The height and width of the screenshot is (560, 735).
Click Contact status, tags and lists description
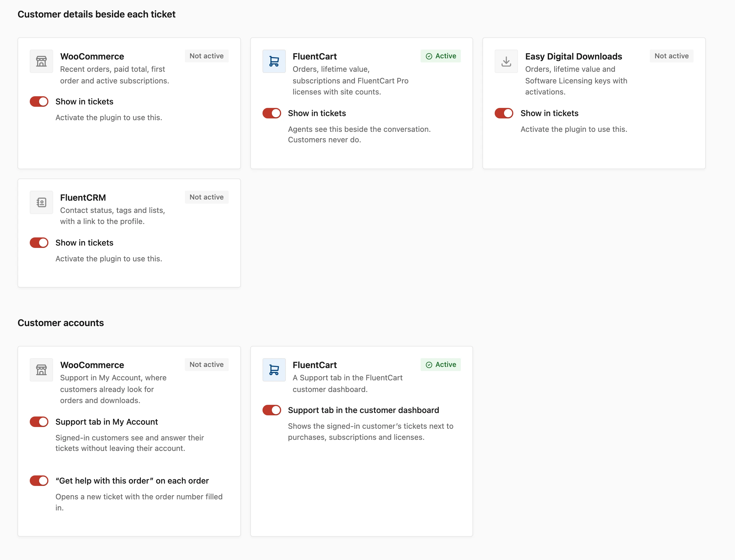[113, 216]
